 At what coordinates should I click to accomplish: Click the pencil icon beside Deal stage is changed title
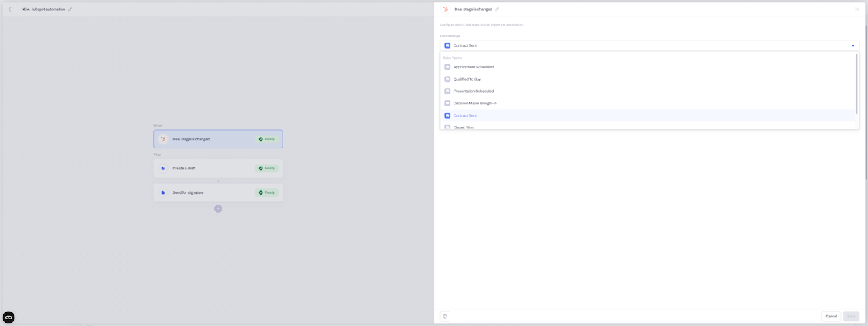[x=497, y=9]
